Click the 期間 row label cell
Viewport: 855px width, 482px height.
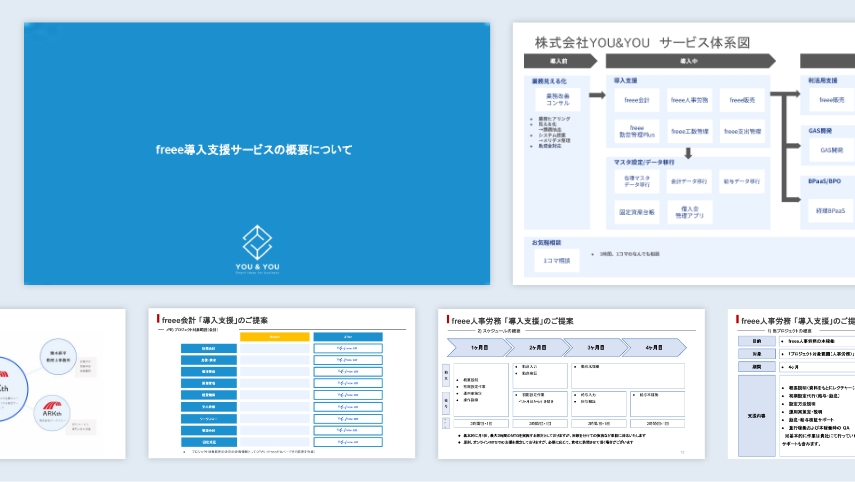point(756,367)
